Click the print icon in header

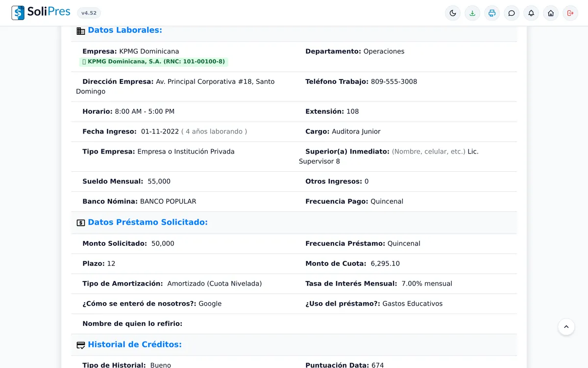(x=492, y=13)
